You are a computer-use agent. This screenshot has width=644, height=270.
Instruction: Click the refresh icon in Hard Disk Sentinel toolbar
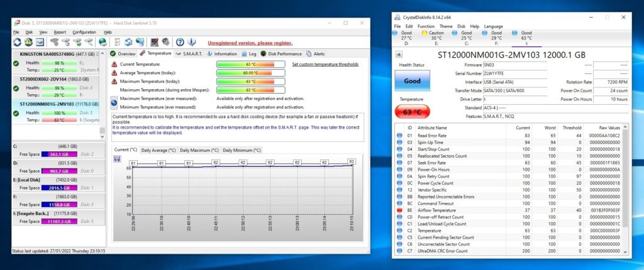[x=17, y=43]
